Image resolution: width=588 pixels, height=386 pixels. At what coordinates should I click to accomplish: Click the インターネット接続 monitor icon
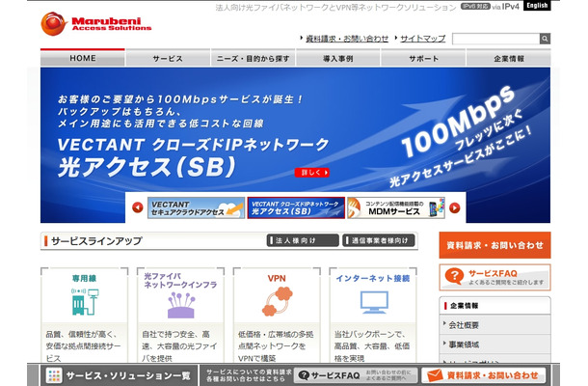point(374,302)
